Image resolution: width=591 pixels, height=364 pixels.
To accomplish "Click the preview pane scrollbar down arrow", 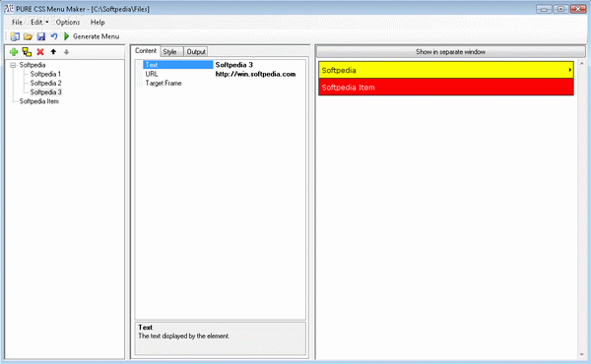I will (x=581, y=354).
